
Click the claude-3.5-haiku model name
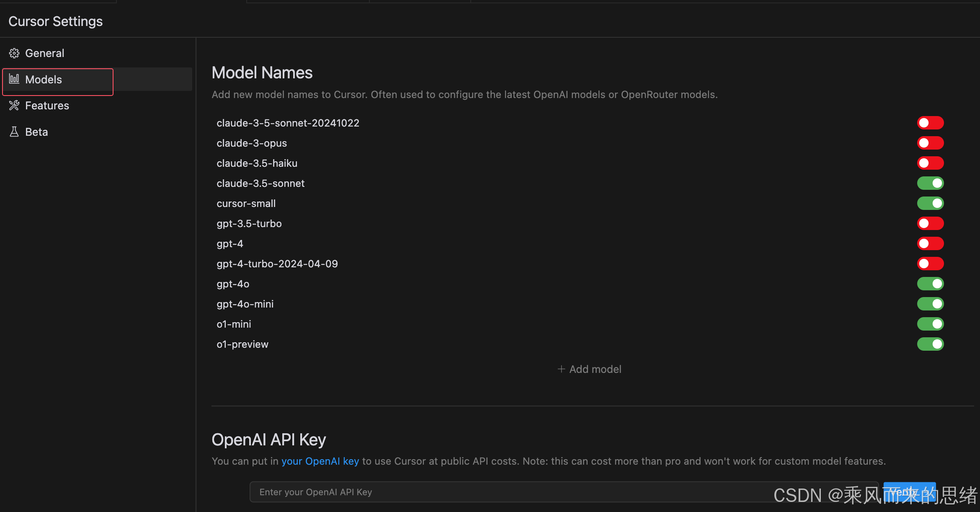(257, 163)
